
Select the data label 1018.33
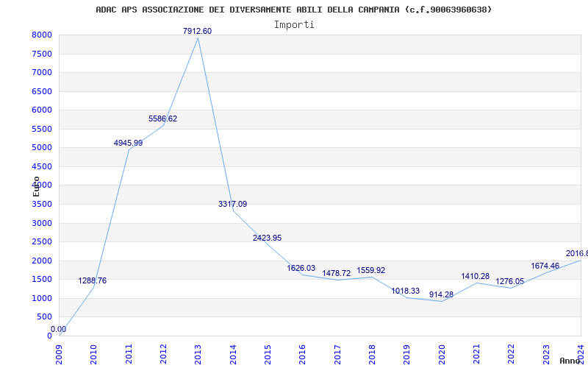click(406, 291)
